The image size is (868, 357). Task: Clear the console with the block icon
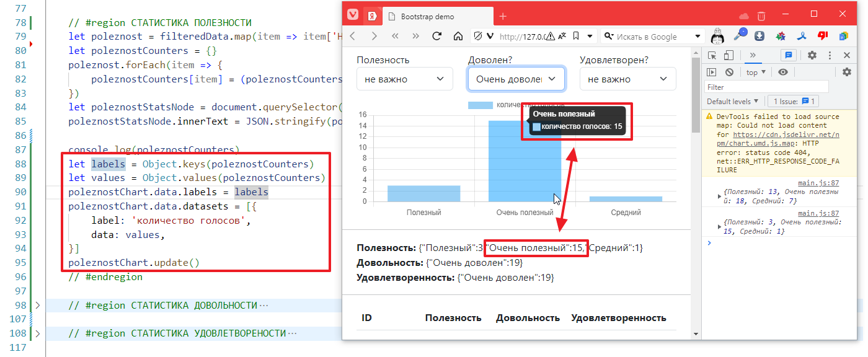[x=729, y=73]
